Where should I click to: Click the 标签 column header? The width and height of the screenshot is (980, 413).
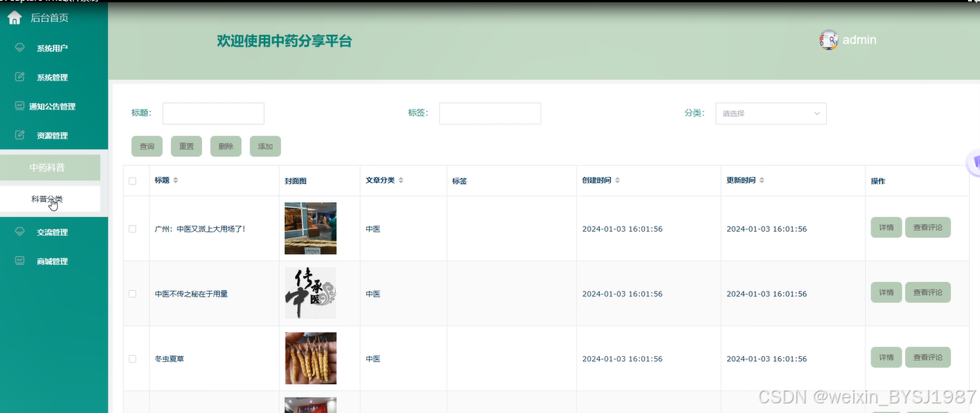click(x=459, y=181)
